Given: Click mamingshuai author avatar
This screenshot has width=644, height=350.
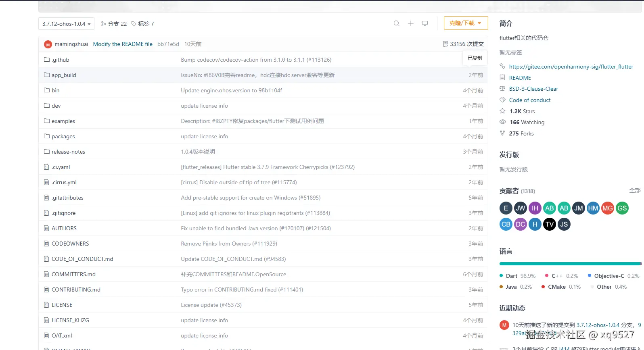Looking at the screenshot, I should [48, 44].
